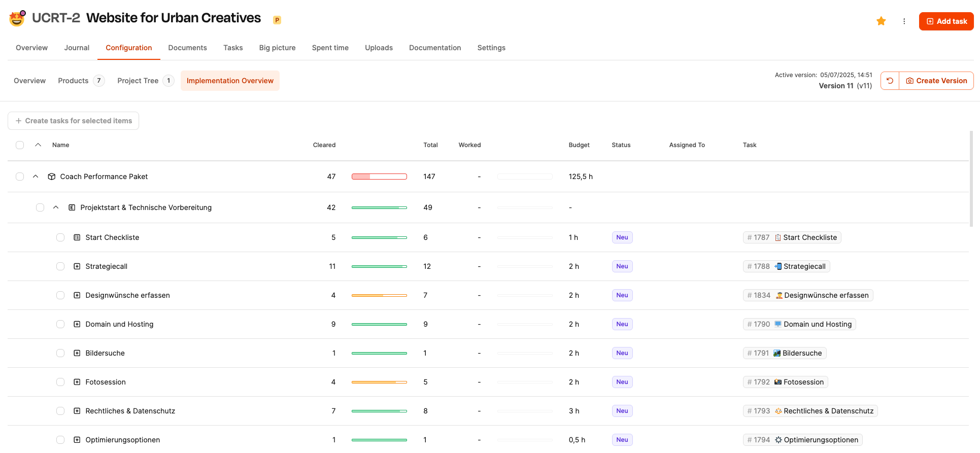
Task: Click the Start Checkliste list icon
Action: tap(77, 237)
